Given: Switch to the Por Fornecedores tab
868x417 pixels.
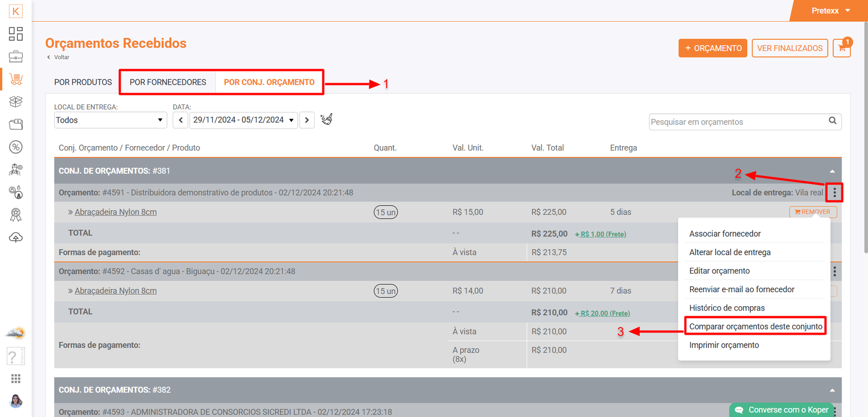Looking at the screenshot, I should (168, 82).
